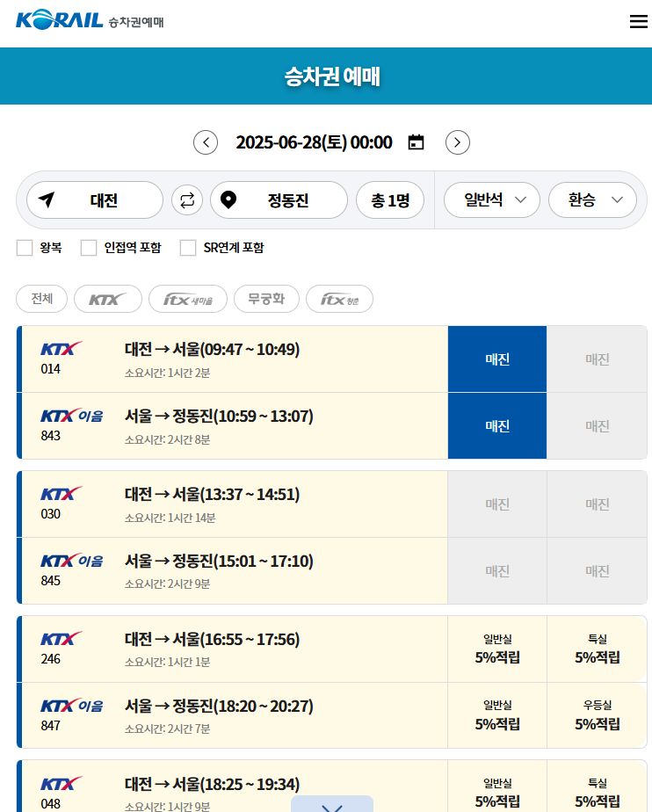
Task: Filter by ITX 새마을 trains
Action: [188, 299]
